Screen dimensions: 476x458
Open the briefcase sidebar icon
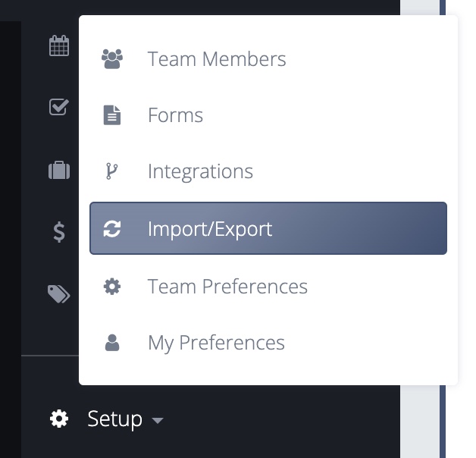(x=59, y=170)
